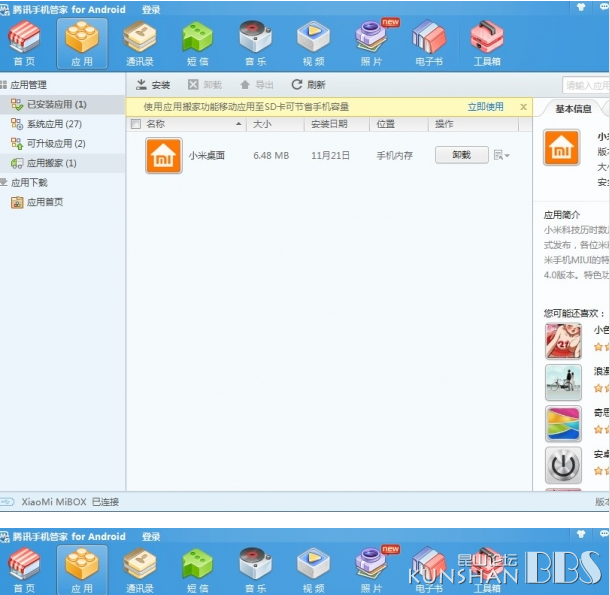Tick the select-all checkbox beside 名称

point(136,124)
